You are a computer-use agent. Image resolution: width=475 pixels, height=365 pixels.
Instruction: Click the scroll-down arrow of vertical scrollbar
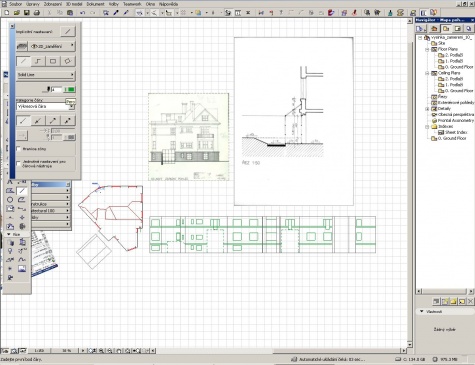pyautogui.click(x=410, y=345)
